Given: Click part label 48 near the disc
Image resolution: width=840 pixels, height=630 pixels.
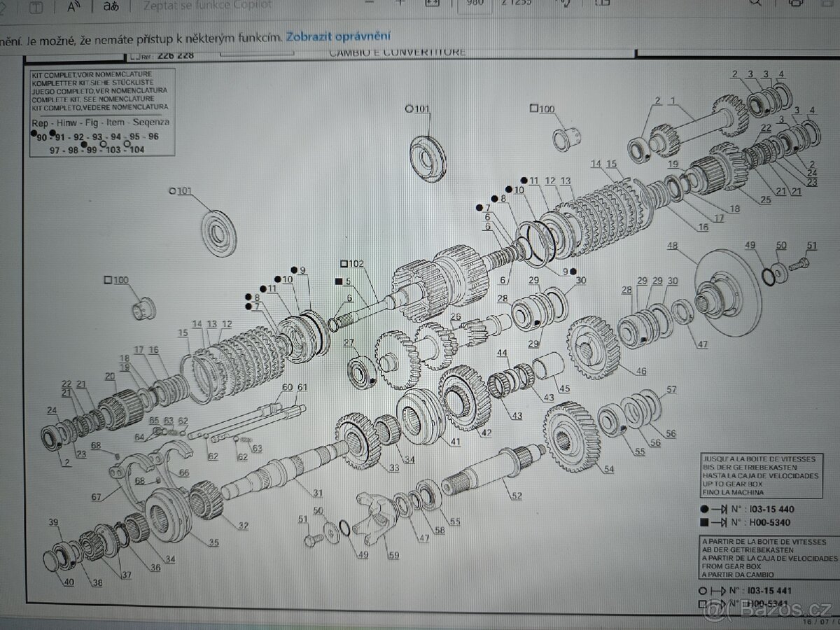Looking at the screenshot, I should click(672, 246).
